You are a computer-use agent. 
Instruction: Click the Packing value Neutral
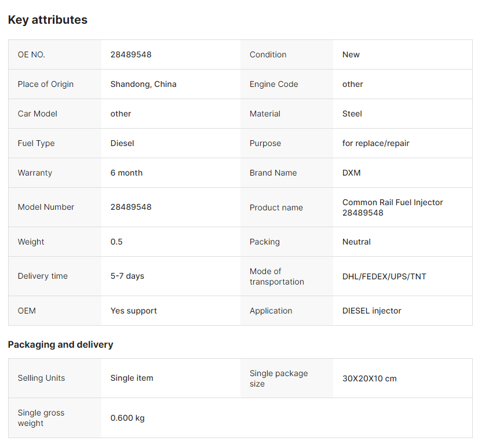356,242
